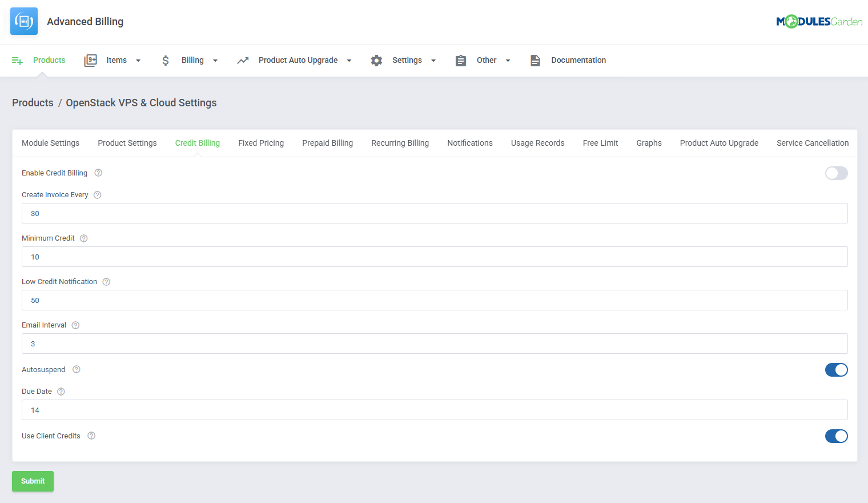868x503 pixels.
Task: Click the Product Auto Upgrade chart icon
Action: [243, 60]
